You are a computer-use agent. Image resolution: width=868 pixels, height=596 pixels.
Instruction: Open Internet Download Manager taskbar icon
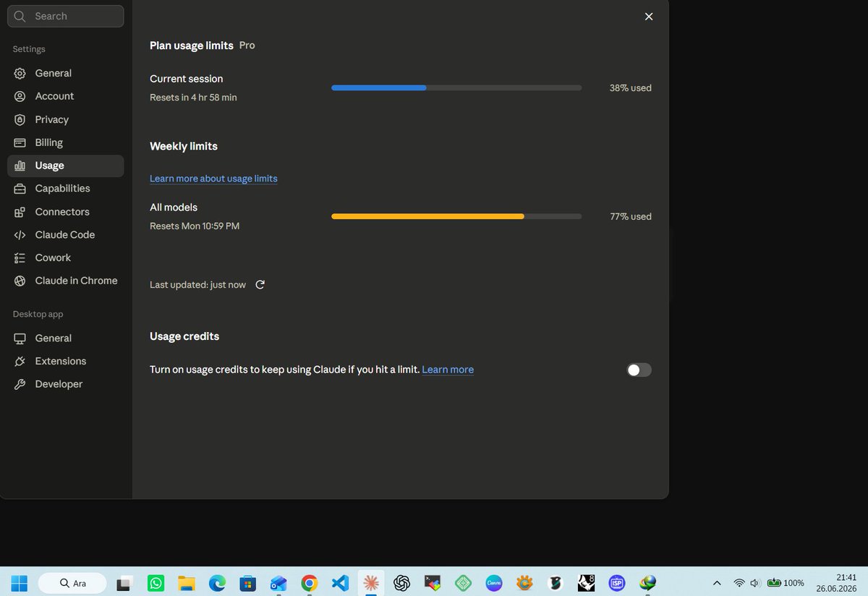[648, 583]
